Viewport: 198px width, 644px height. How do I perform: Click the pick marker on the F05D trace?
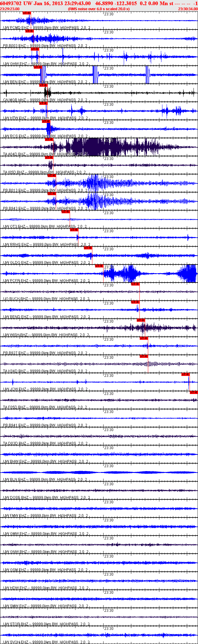pos(194,392)
